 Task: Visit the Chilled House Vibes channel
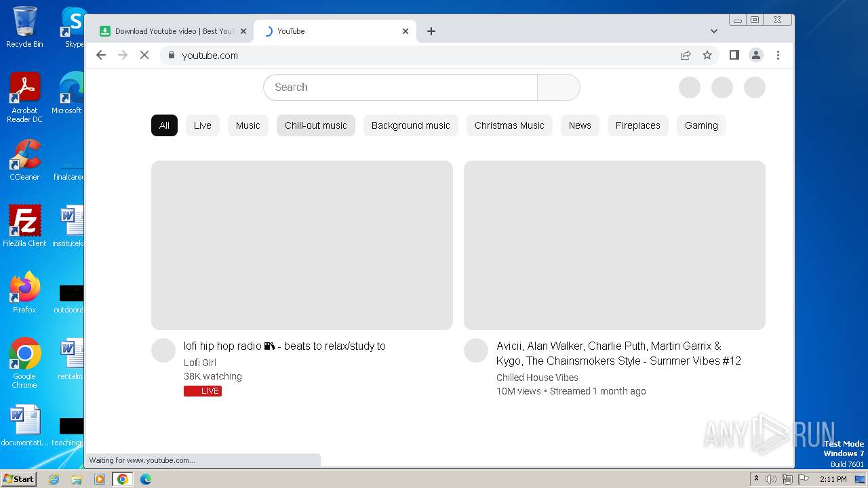tap(537, 378)
